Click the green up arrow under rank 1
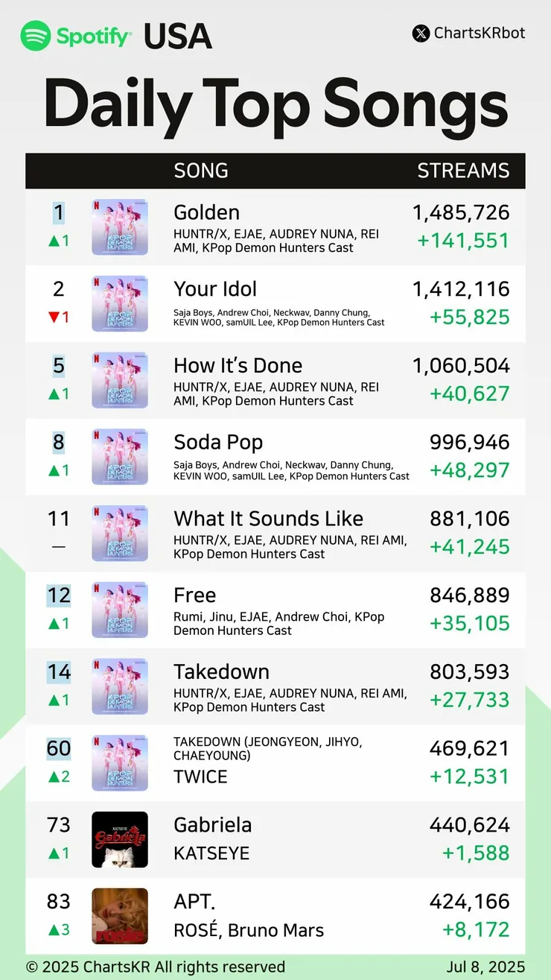Viewport: 551px width, 980px height. 54,241
